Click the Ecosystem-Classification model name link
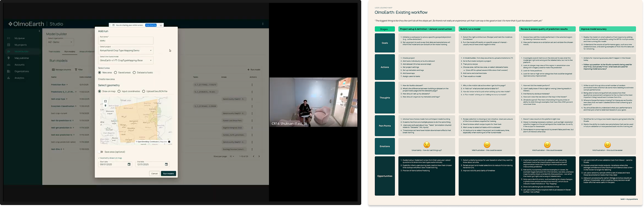This screenshot has width=644, height=208. pos(64,106)
